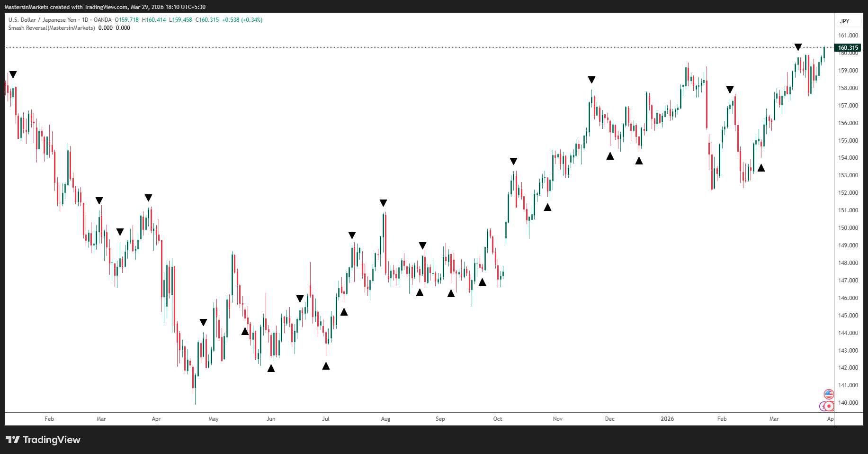The height and width of the screenshot is (454, 868).
Task: Select the 2026 label on the time axis
Action: point(668,418)
